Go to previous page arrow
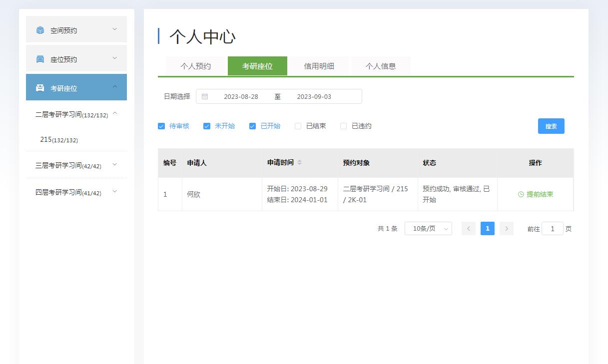608x364 pixels. (469, 229)
